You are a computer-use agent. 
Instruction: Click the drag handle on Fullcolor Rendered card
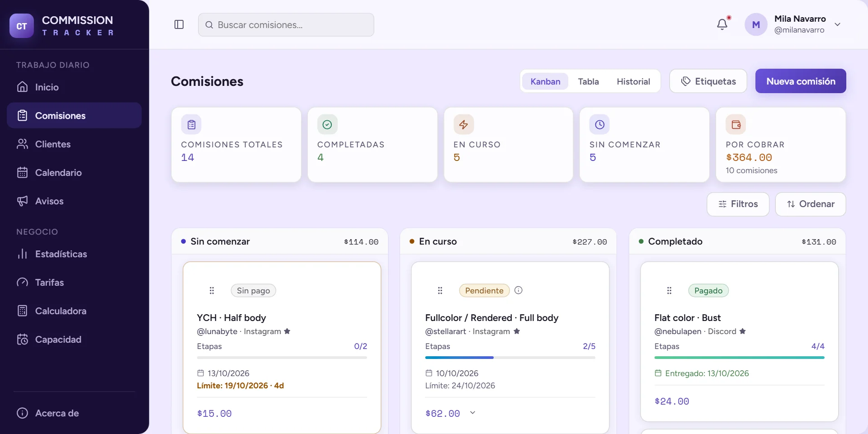pyautogui.click(x=440, y=291)
